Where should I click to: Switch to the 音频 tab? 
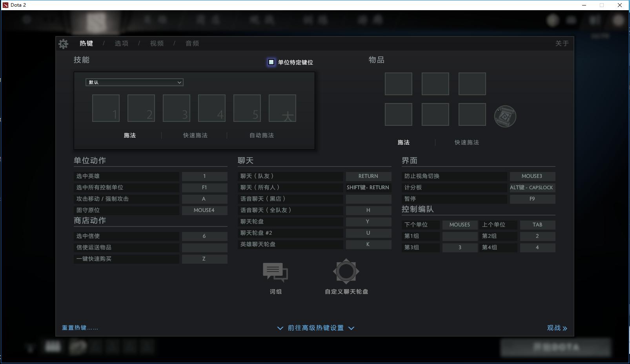192,43
